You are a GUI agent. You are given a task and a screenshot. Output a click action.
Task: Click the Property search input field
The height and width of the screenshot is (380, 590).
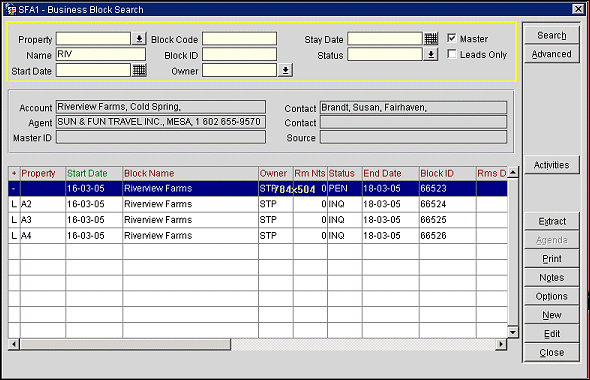[93, 39]
